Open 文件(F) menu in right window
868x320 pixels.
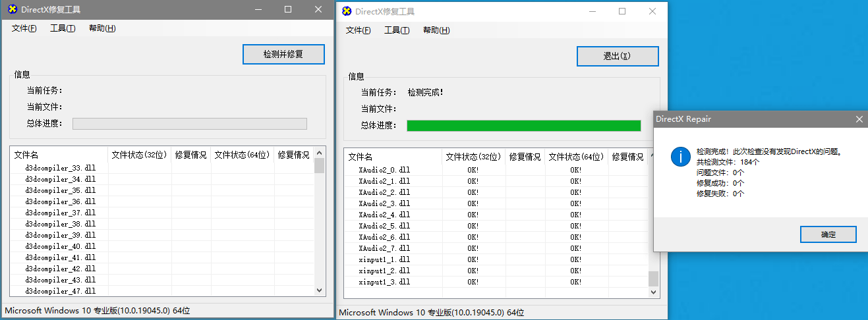click(x=359, y=30)
